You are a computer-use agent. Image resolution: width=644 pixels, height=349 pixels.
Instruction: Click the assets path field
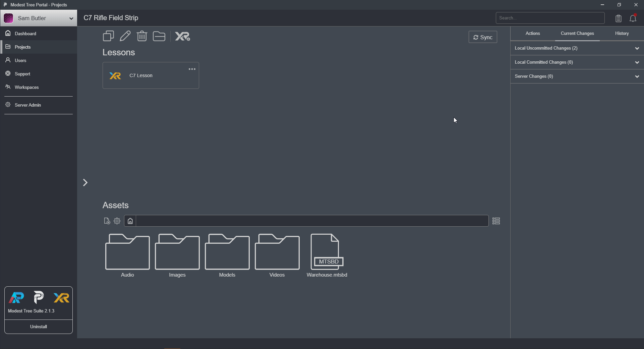(x=312, y=221)
